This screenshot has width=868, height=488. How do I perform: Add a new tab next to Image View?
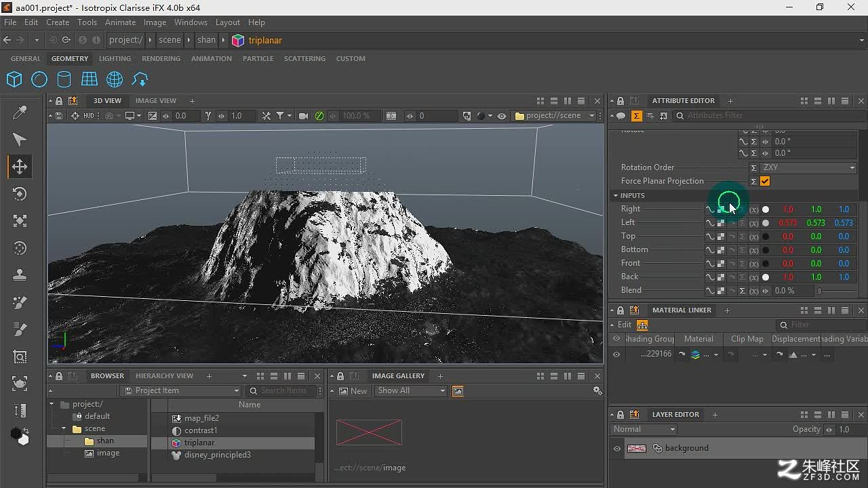point(192,101)
